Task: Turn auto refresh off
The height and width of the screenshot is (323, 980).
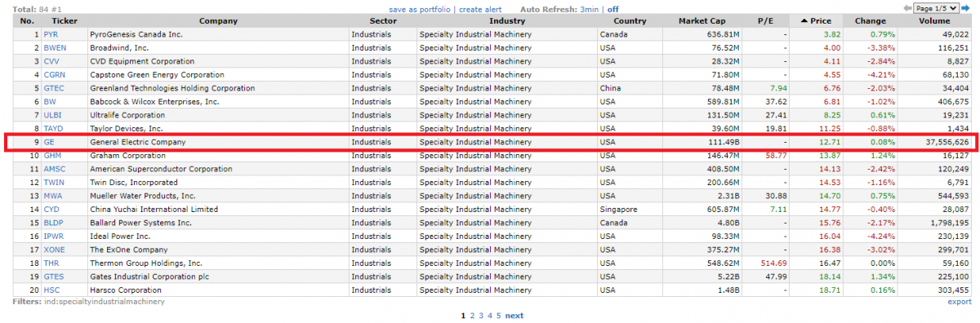Action: (612, 9)
